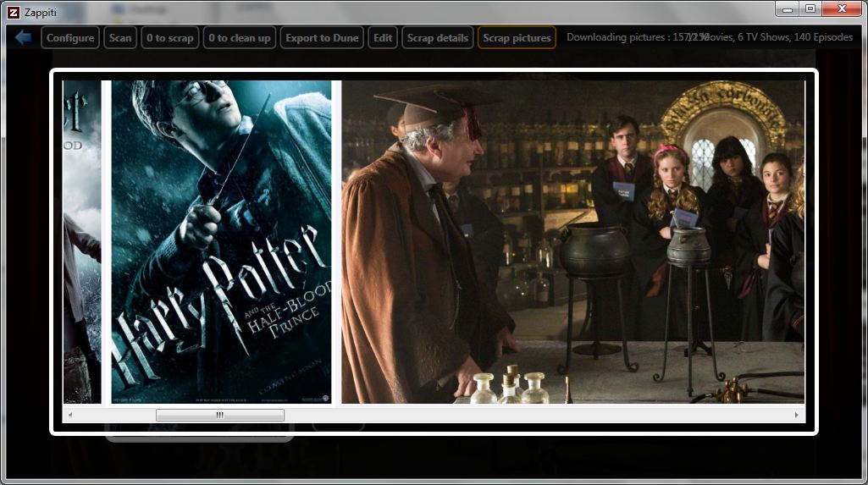This screenshot has height=485, width=868.
Task: Start a library Scan
Action: pos(120,37)
